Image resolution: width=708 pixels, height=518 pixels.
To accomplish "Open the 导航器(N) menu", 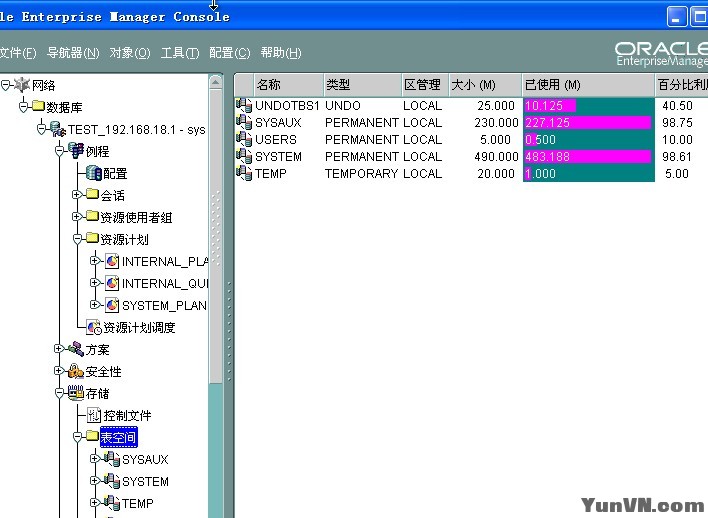I will point(73,53).
